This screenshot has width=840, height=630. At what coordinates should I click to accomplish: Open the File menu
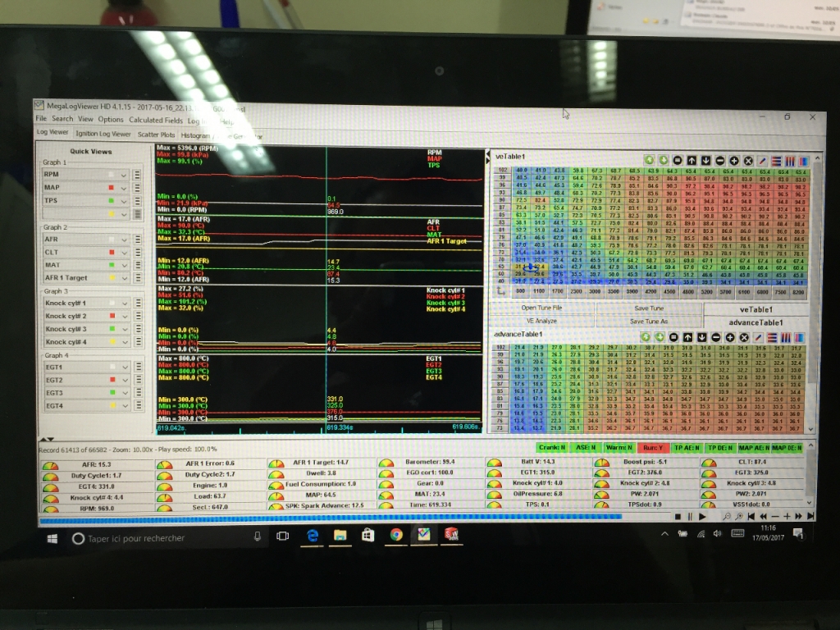41,118
